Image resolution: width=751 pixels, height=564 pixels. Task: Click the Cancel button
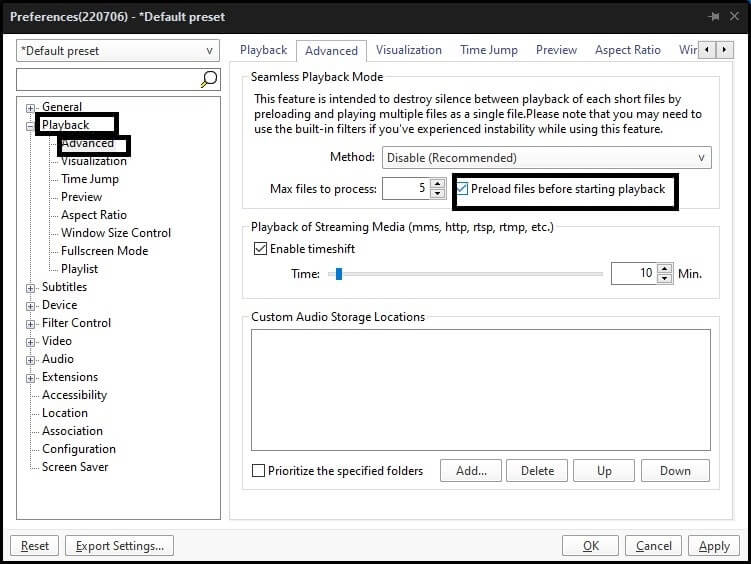[x=653, y=546]
